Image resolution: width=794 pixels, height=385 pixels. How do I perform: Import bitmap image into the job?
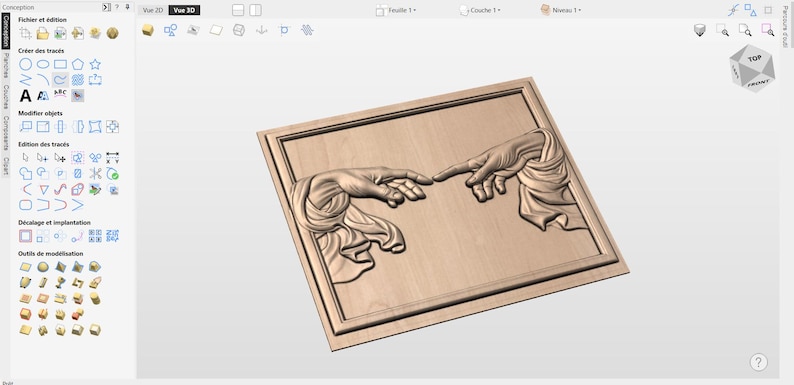pos(60,33)
